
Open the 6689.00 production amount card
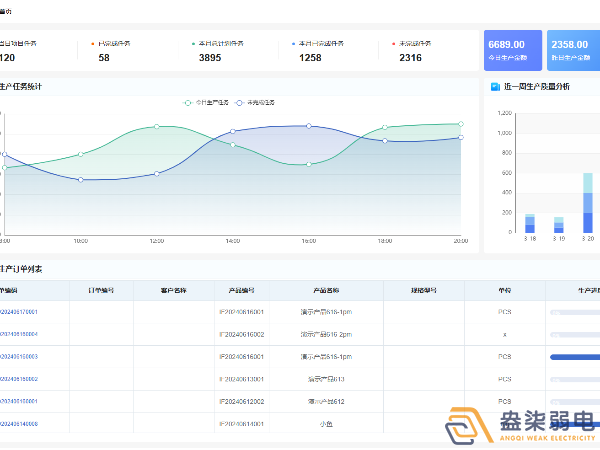pyautogui.click(x=513, y=50)
